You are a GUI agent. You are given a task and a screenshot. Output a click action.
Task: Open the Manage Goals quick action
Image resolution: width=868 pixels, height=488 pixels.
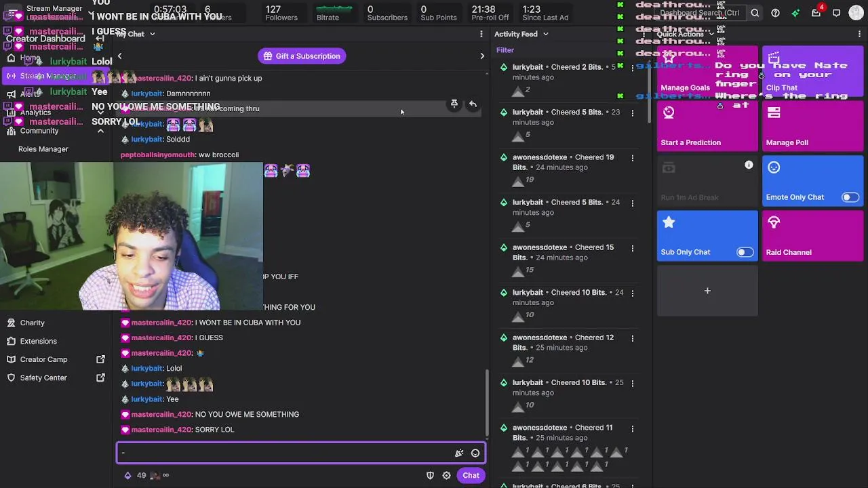tap(707, 70)
